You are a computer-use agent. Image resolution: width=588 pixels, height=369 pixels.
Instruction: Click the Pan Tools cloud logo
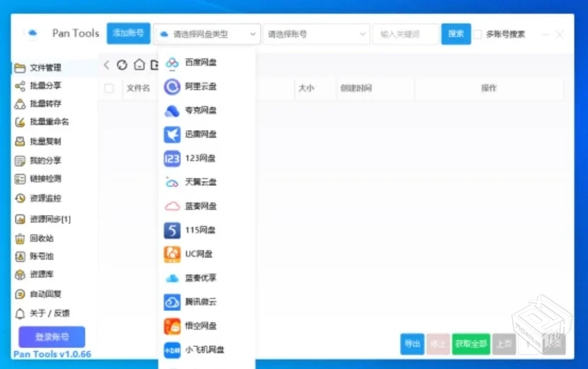pyautogui.click(x=33, y=33)
